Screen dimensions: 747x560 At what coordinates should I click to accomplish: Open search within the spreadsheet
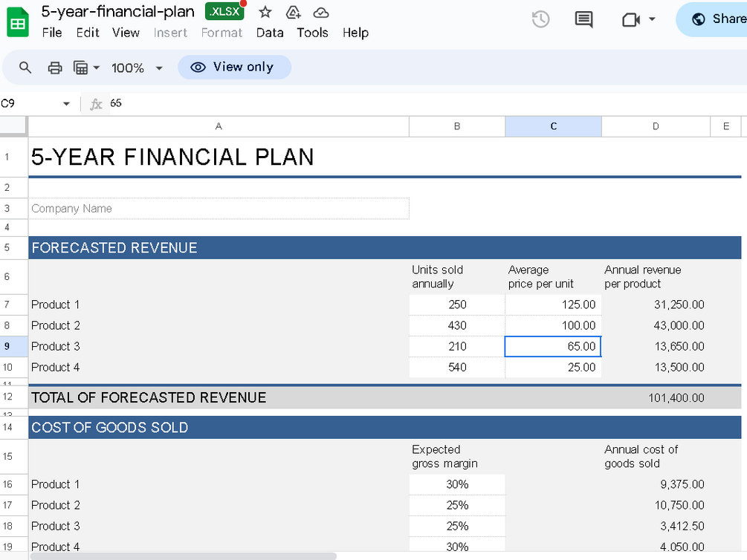point(25,67)
